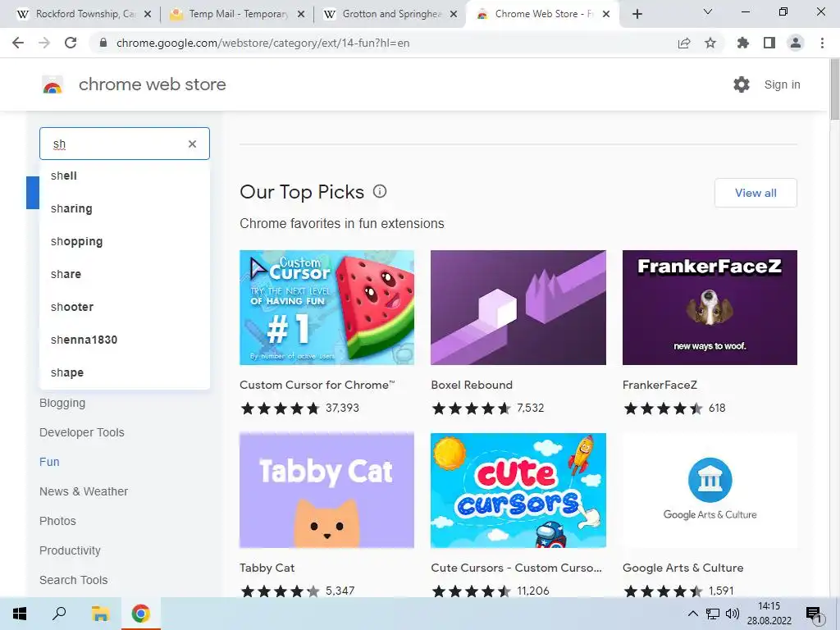The height and width of the screenshot is (630, 840).
Task: Open Cute Cursors extension thumbnail
Action: click(x=518, y=491)
